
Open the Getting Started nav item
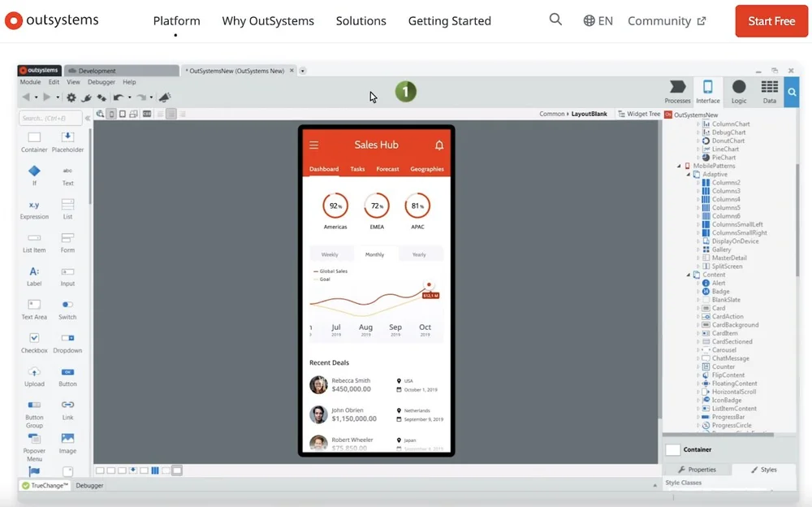[x=450, y=21]
